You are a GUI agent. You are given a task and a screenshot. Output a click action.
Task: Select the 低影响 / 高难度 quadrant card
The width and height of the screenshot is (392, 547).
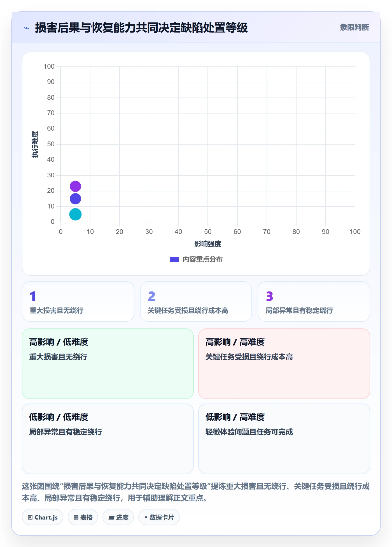(x=284, y=439)
